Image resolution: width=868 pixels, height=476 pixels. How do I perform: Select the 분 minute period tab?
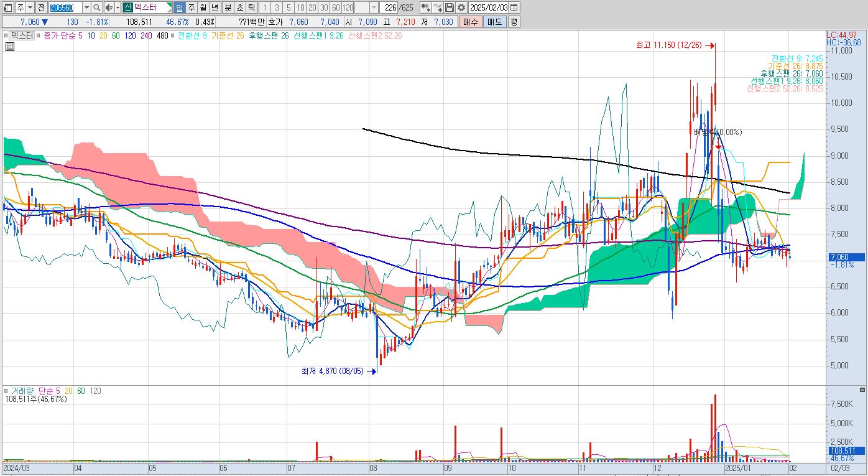(228, 7)
